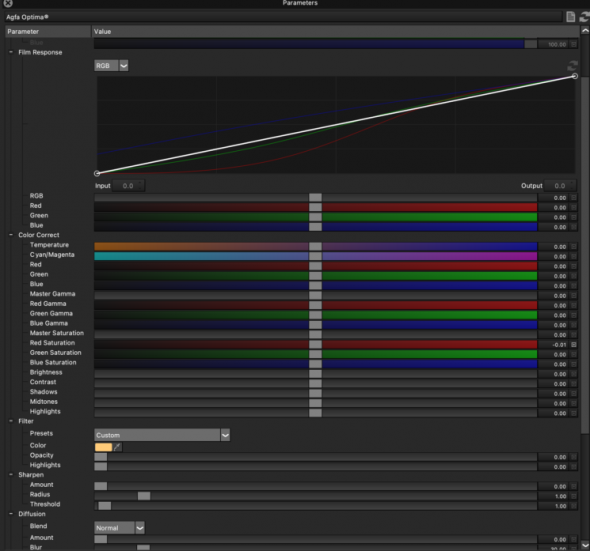The width and height of the screenshot is (590, 551).
Task: Click the curve Input value field
Action: [128, 186]
